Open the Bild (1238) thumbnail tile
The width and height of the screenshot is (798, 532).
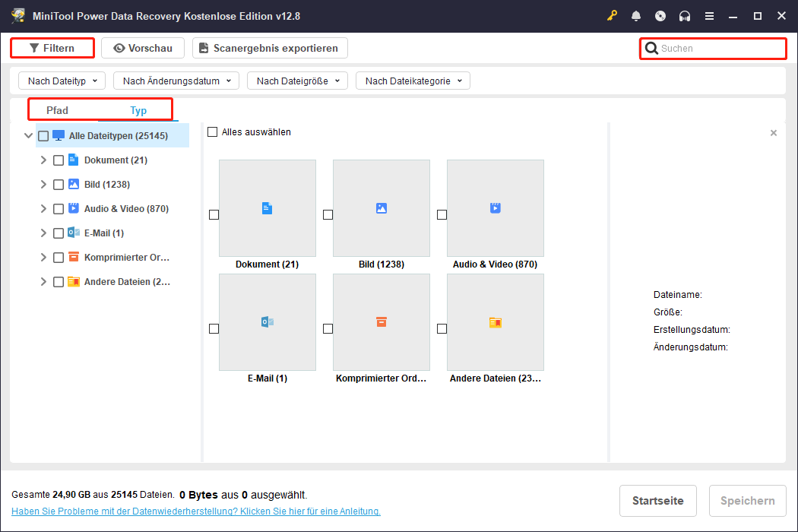tap(382, 208)
